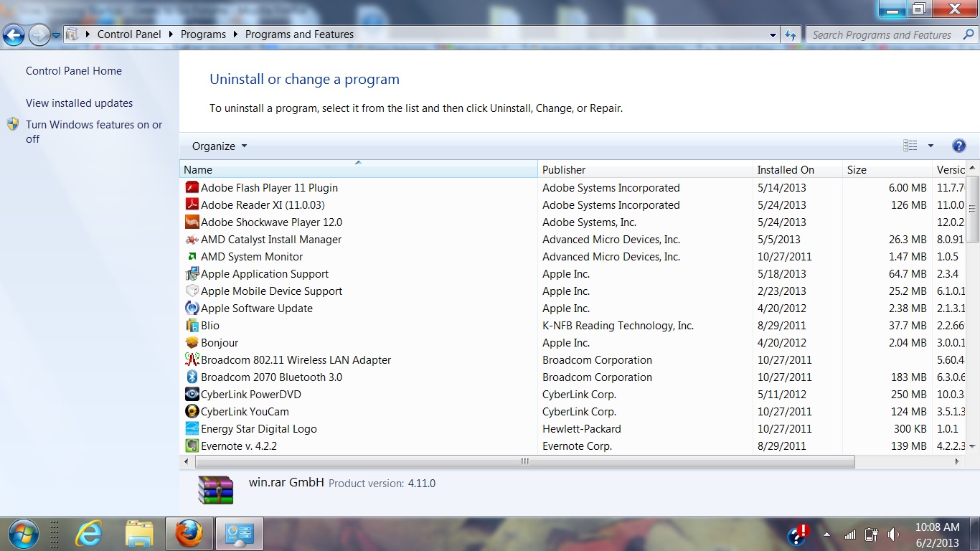
Task: Expand the arrow after Control Panel in breadcrumb
Action: (171, 34)
